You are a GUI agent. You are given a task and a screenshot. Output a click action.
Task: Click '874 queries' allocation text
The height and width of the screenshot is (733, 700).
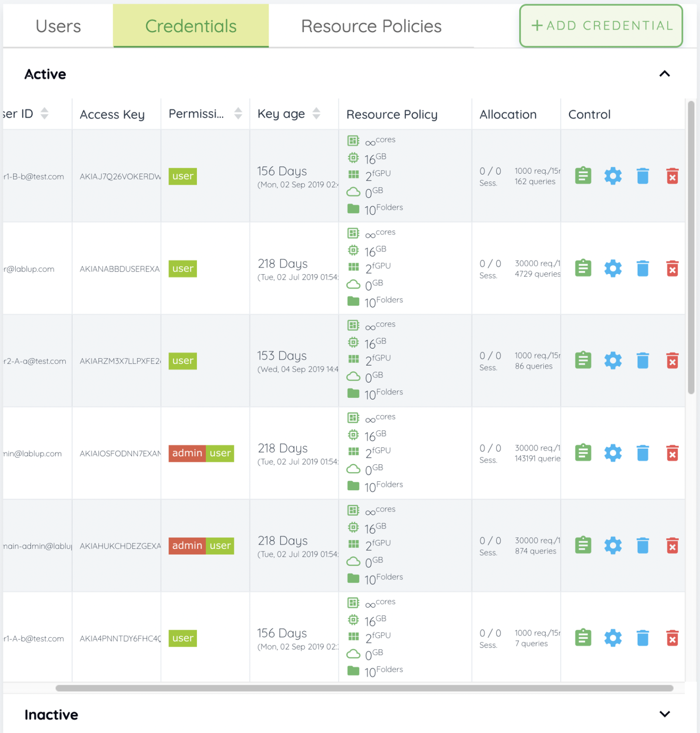point(535,551)
